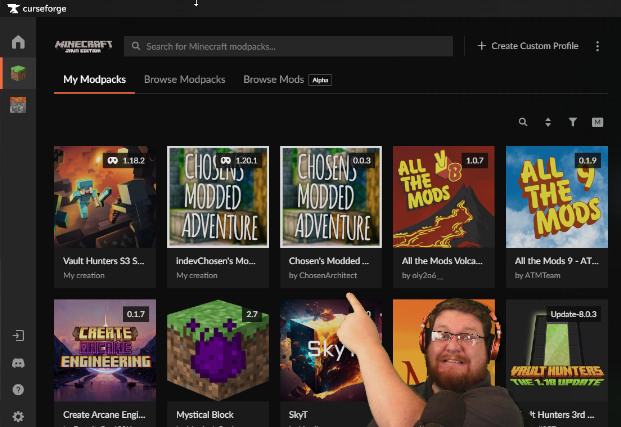Open the filter funnel icon
Image resolution: width=621 pixels, height=427 pixels.
coord(573,122)
